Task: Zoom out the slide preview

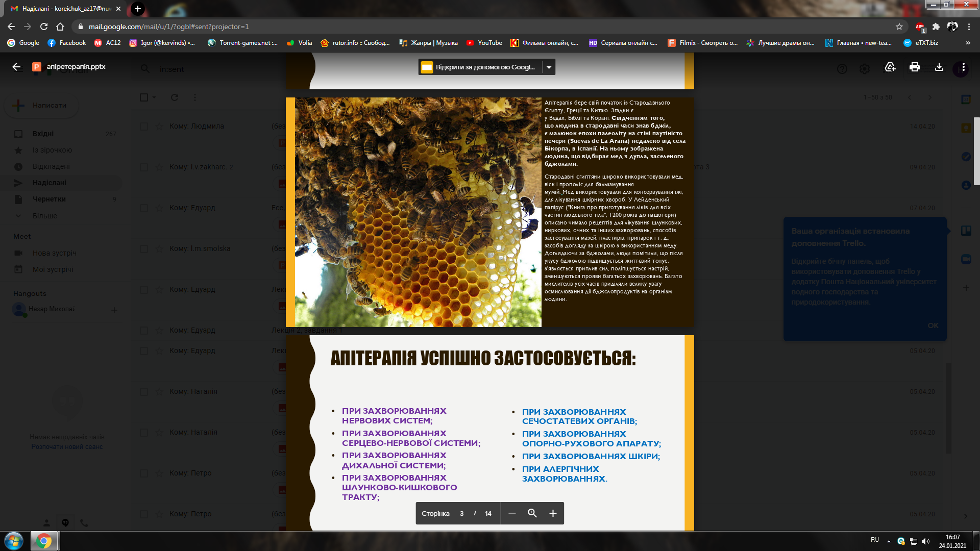Action: [512, 513]
